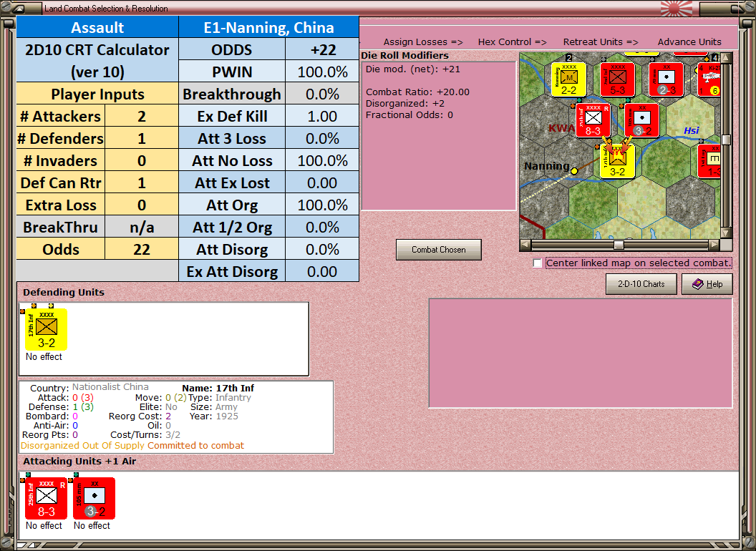Click 'Die mod. (net): +21' text
Image resolution: width=756 pixels, height=551 pixels.
point(412,69)
